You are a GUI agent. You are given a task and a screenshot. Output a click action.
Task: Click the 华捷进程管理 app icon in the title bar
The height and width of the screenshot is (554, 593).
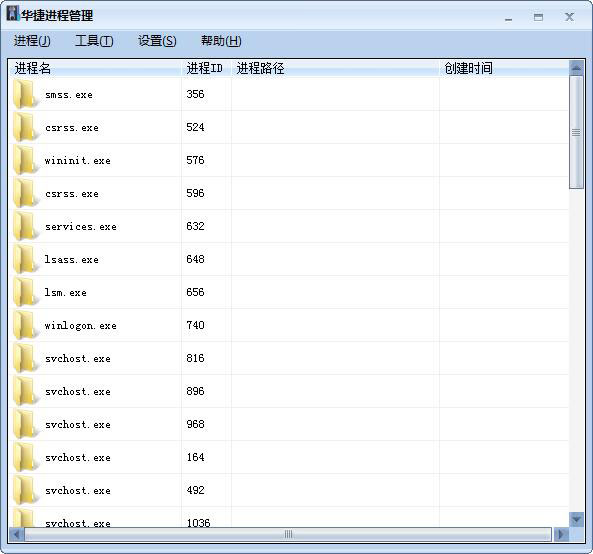pos(12,14)
